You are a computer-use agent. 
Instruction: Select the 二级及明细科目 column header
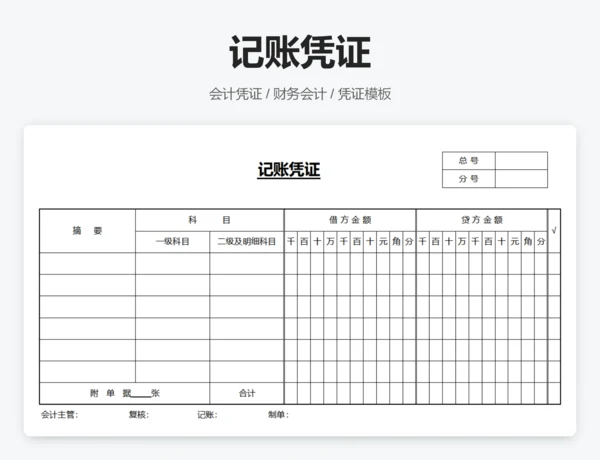tap(247, 241)
